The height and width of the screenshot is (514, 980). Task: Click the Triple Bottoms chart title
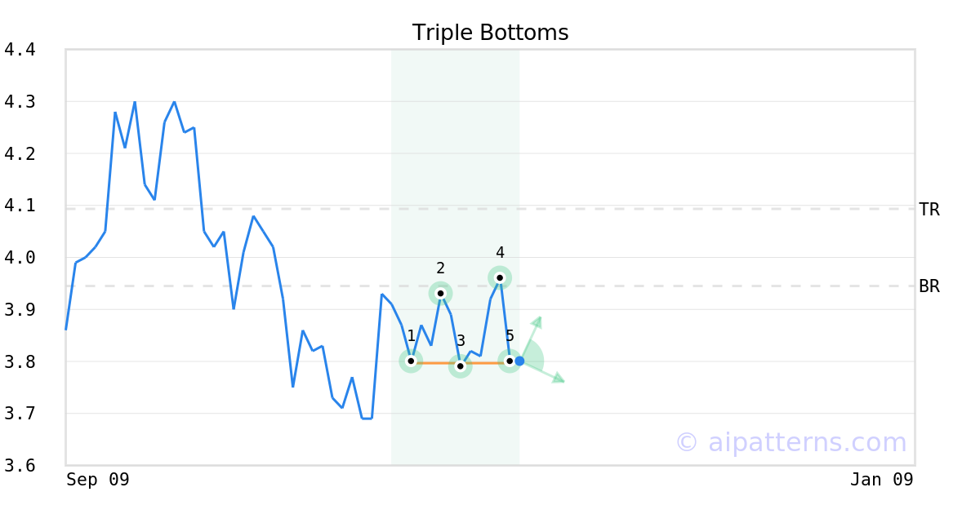(x=490, y=33)
